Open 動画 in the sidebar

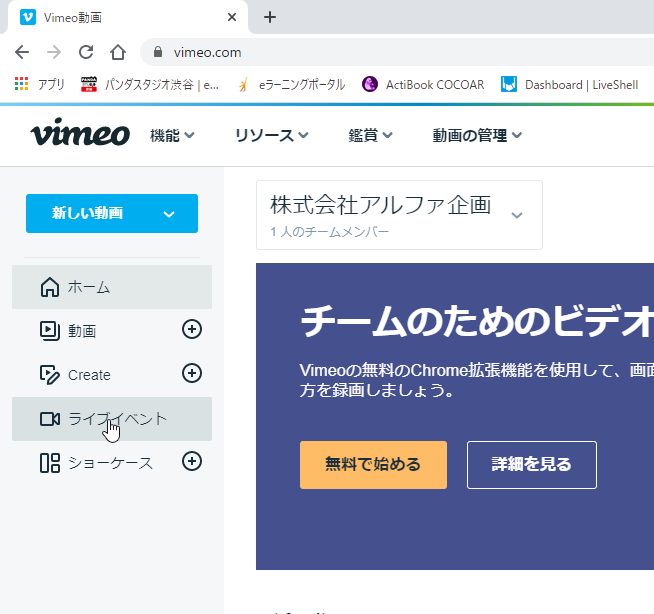pos(112,331)
